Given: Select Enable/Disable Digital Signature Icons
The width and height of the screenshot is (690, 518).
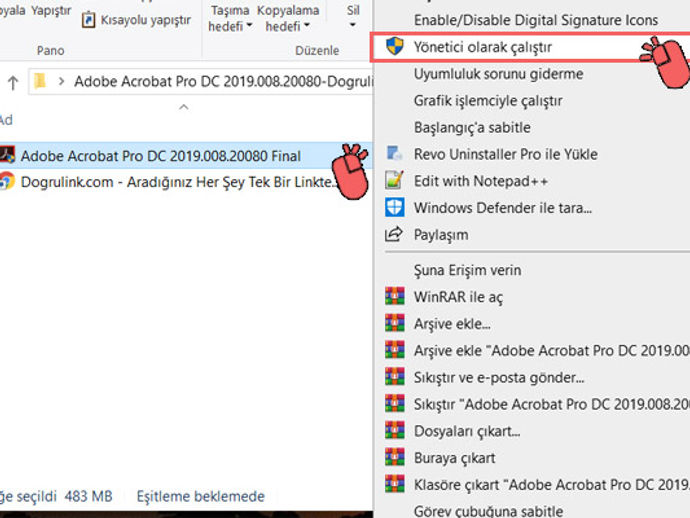Looking at the screenshot, I should [x=536, y=20].
